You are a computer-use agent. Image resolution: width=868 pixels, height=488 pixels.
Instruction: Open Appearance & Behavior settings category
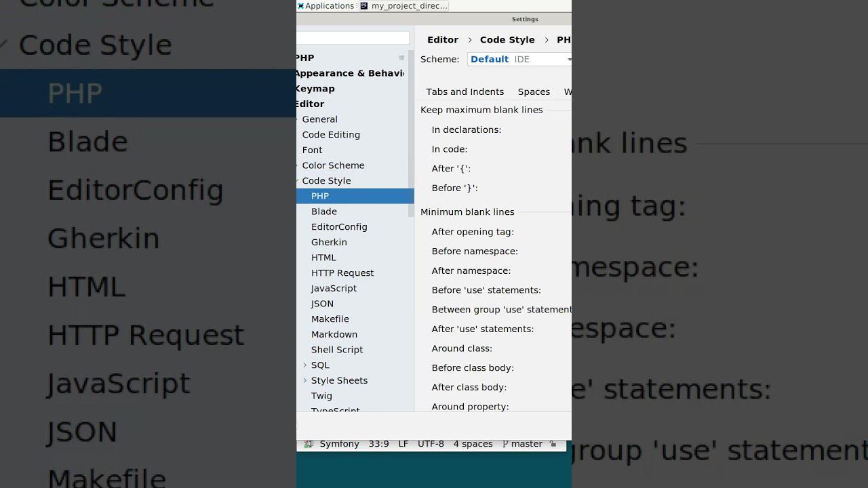click(x=350, y=73)
